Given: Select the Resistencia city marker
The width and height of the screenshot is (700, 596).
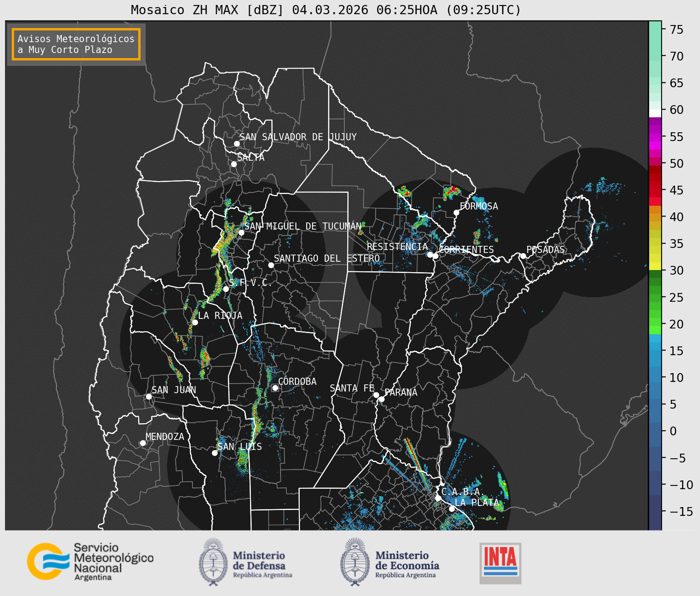Looking at the screenshot, I should (x=430, y=255).
